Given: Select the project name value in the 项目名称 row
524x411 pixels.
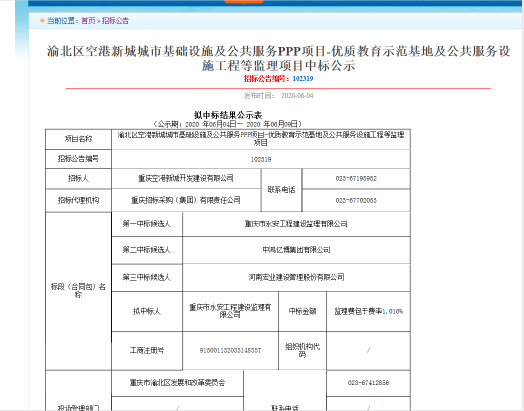Looking at the screenshot, I should point(261,139).
